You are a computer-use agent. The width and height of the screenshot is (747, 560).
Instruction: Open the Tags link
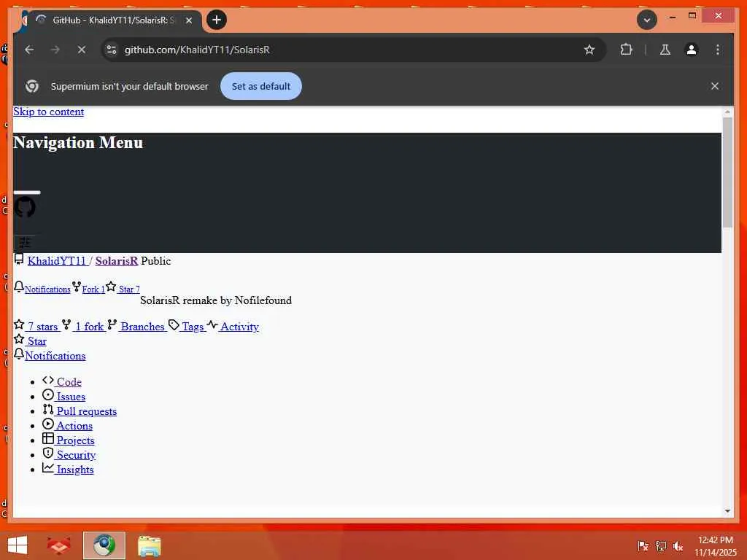coord(193,327)
